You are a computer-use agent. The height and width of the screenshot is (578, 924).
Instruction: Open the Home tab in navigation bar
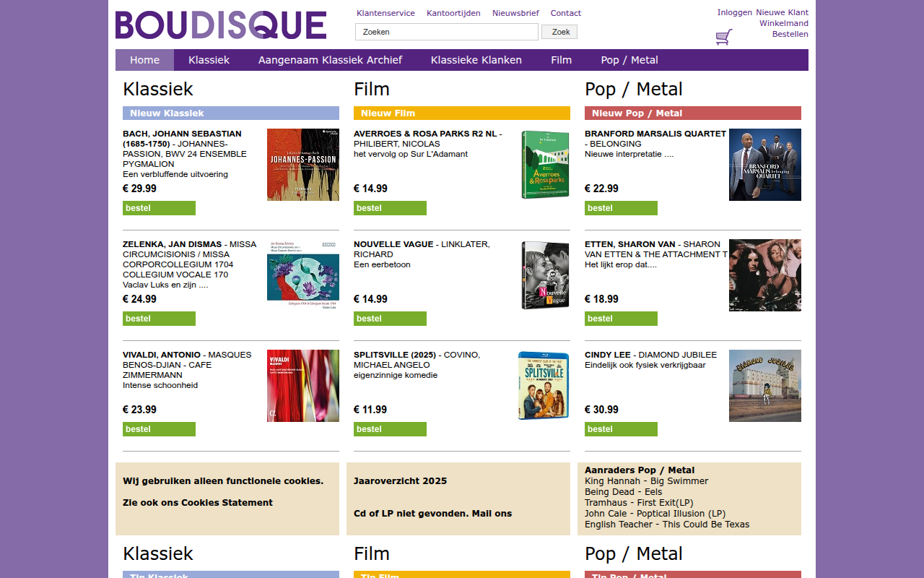click(x=145, y=60)
